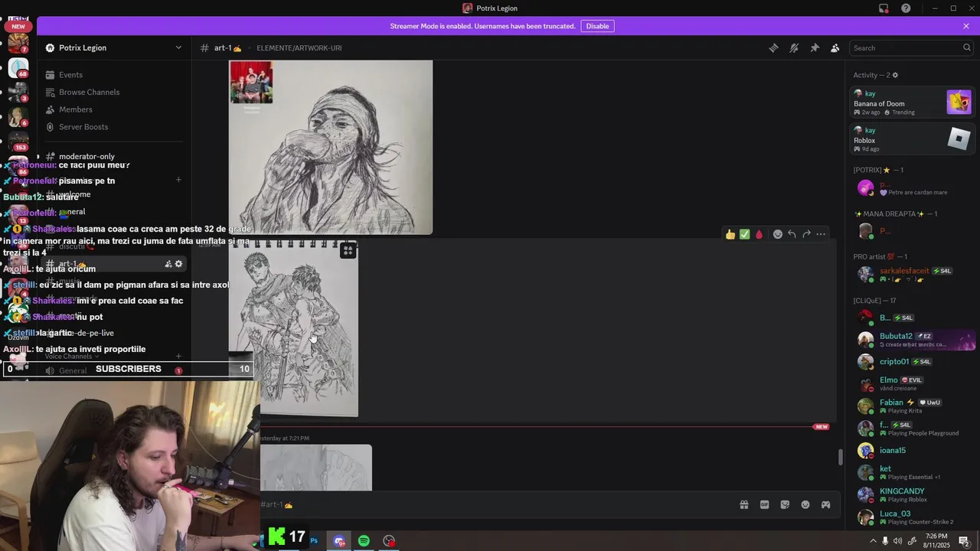980x551 pixels.
Task: React with red blood drop emoji
Action: (759, 234)
